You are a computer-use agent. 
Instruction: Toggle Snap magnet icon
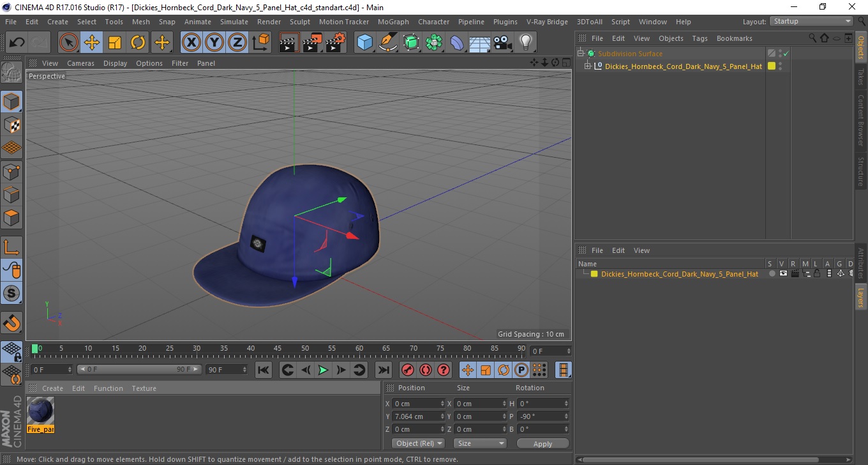pyautogui.click(x=11, y=322)
